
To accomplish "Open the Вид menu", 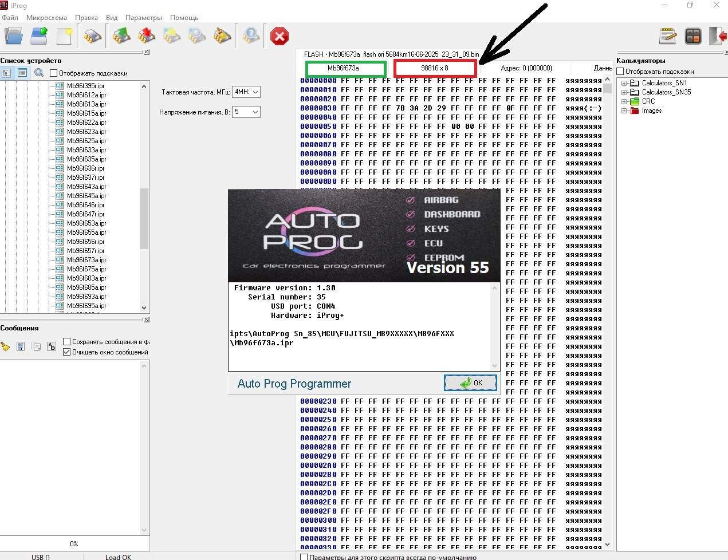I will (x=112, y=18).
